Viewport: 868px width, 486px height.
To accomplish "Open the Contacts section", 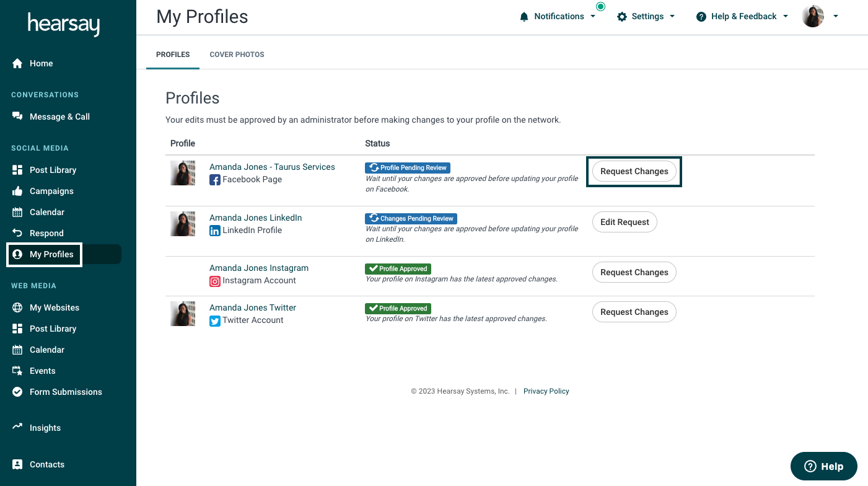I will pyautogui.click(x=47, y=464).
